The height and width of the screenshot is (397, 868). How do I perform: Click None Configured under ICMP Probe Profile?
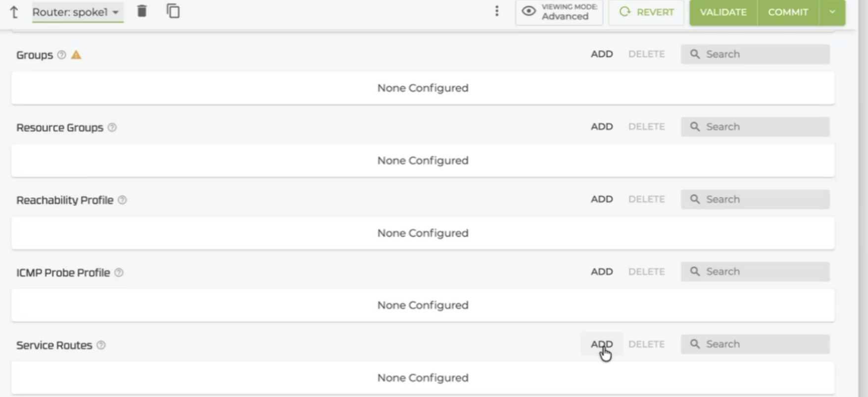point(423,305)
